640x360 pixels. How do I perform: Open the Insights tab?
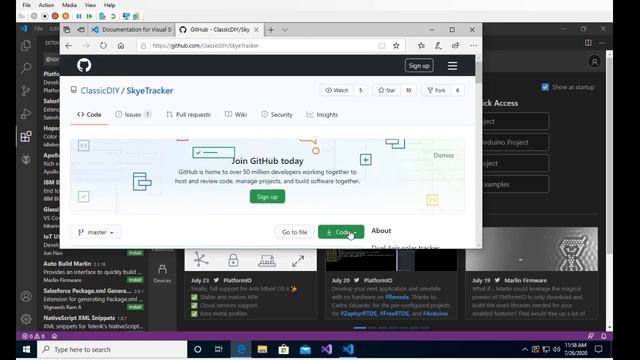[x=322, y=115]
